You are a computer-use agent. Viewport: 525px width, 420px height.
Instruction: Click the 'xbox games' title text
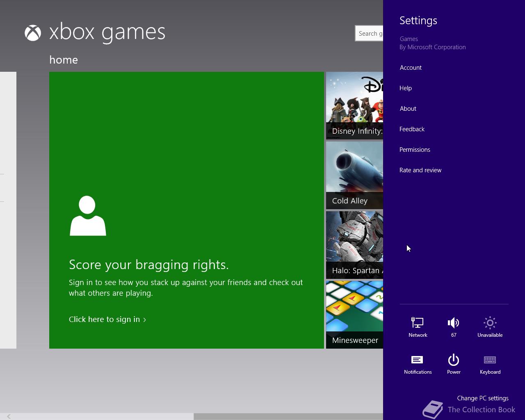click(107, 32)
